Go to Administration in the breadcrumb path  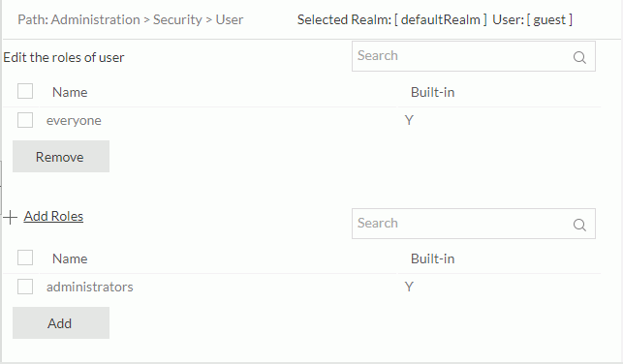(95, 19)
